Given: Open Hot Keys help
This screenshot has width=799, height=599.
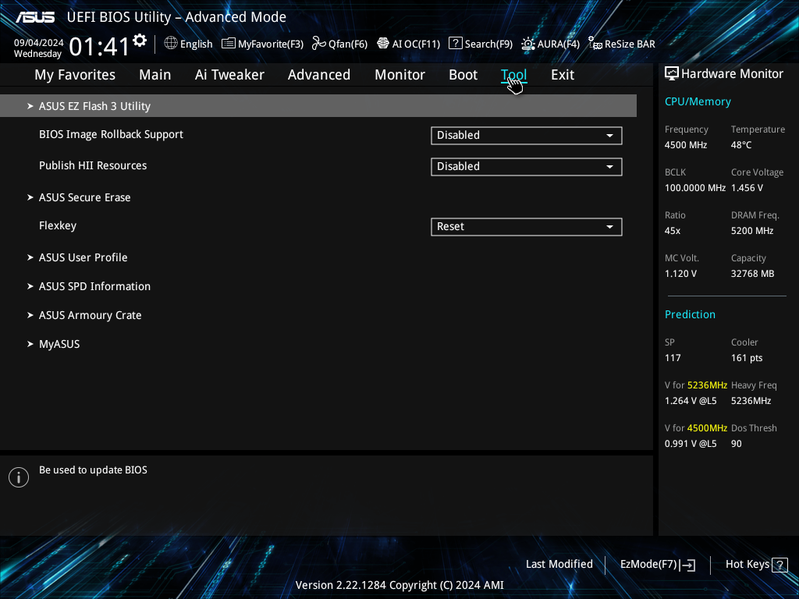Looking at the screenshot, I should tap(756, 564).
